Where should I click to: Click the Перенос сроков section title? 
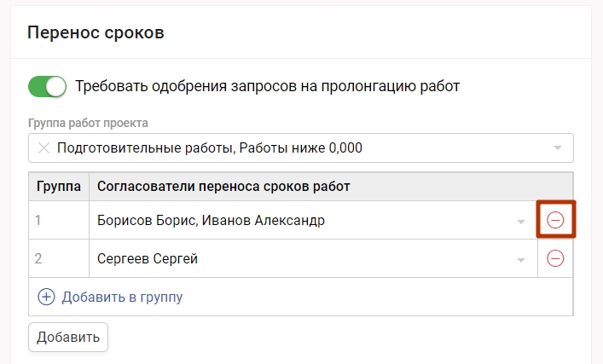click(96, 33)
